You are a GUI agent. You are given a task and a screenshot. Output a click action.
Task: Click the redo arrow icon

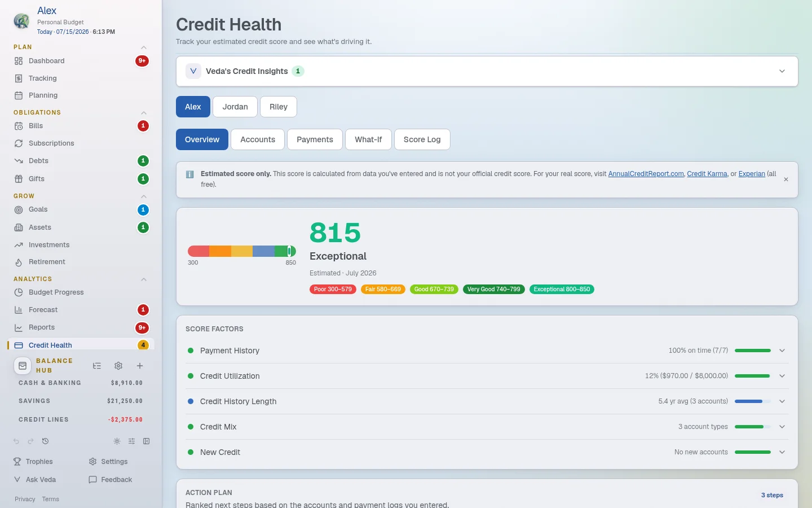click(x=31, y=441)
